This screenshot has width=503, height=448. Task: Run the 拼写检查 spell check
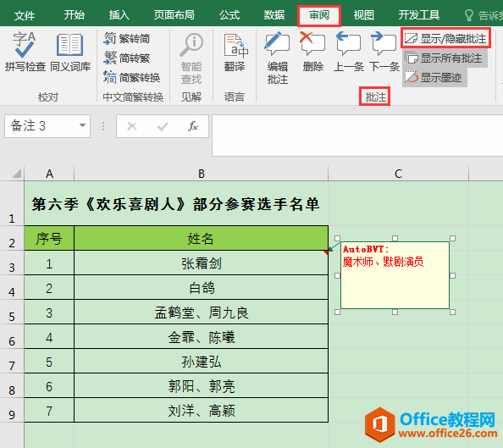25,52
